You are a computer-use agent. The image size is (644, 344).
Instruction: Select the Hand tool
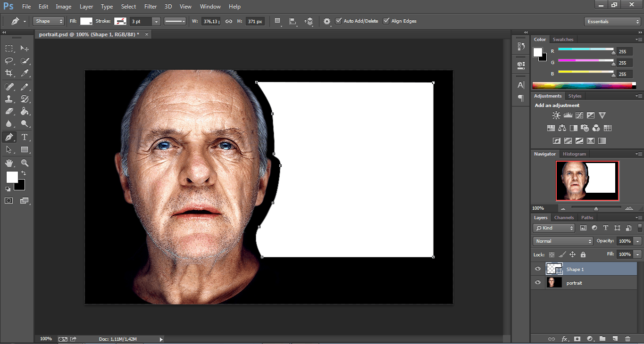[9, 163]
